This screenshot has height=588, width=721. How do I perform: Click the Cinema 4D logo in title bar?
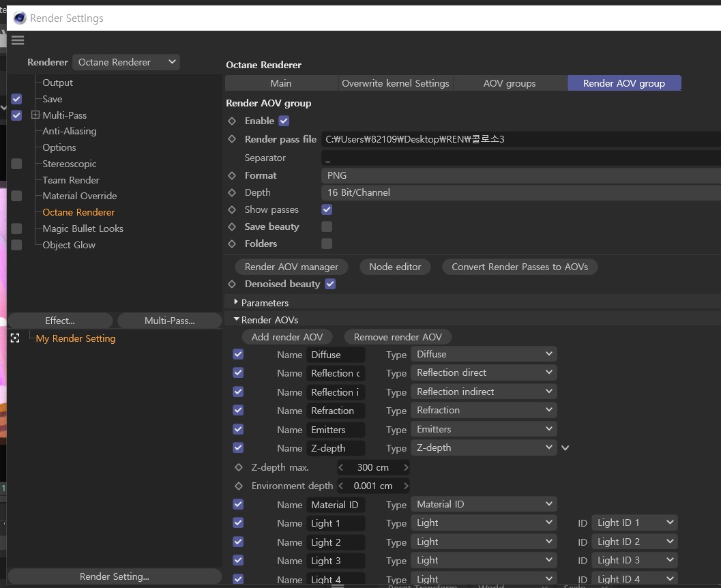(x=20, y=18)
